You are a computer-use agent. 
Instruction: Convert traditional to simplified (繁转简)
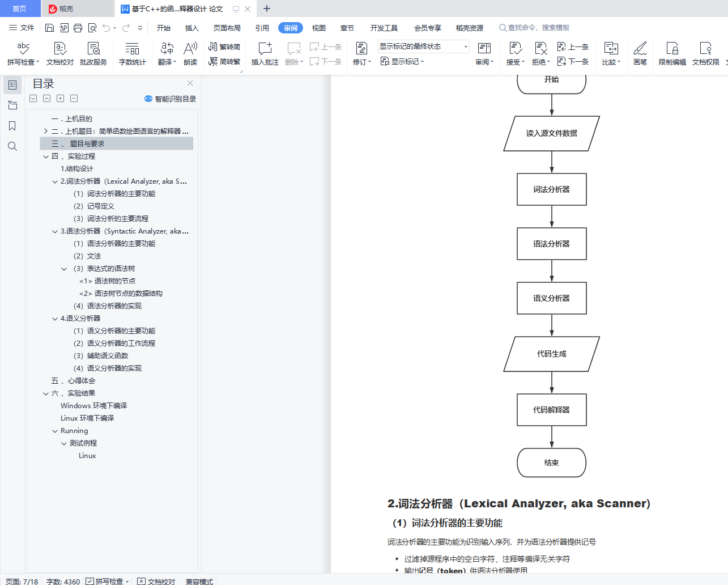click(224, 46)
